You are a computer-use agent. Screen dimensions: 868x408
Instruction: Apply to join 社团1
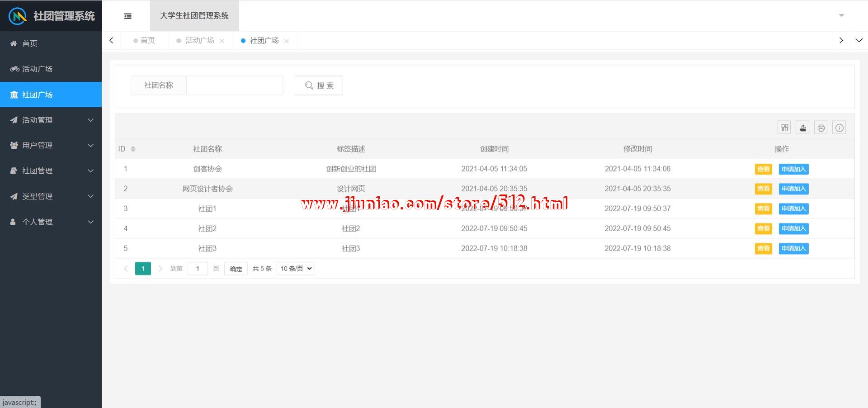(793, 209)
